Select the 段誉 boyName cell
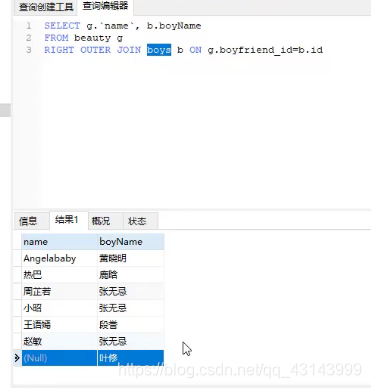The height and width of the screenshot is (388, 371). tap(131, 325)
